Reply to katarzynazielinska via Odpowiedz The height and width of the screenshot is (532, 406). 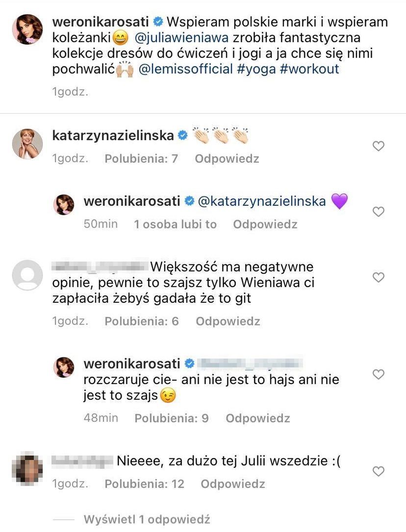(227, 158)
